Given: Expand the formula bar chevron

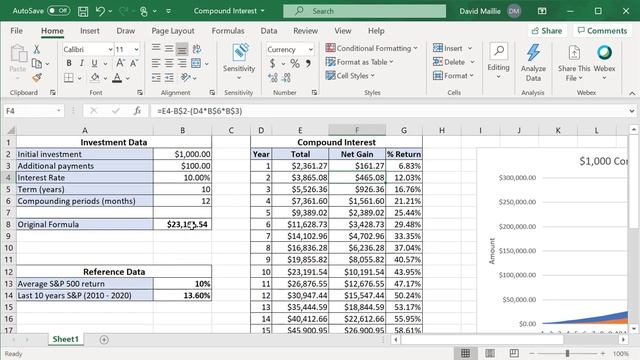Looking at the screenshot, I should (631, 111).
